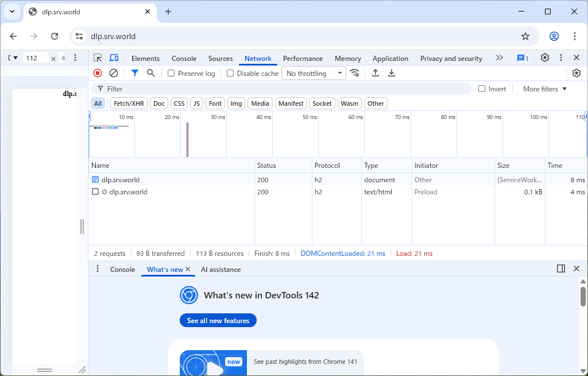Open network conditions wifi icon
This screenshot has width=588, height=376.
(x=355, y=73)
